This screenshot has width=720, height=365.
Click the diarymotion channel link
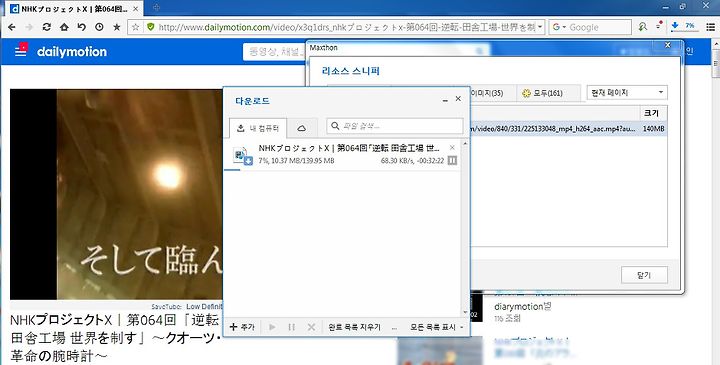click(x=523, y=306)
